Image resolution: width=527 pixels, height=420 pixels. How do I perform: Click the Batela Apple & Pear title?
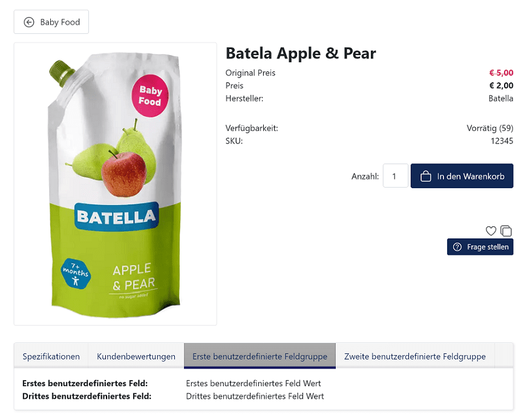(301, 53)
